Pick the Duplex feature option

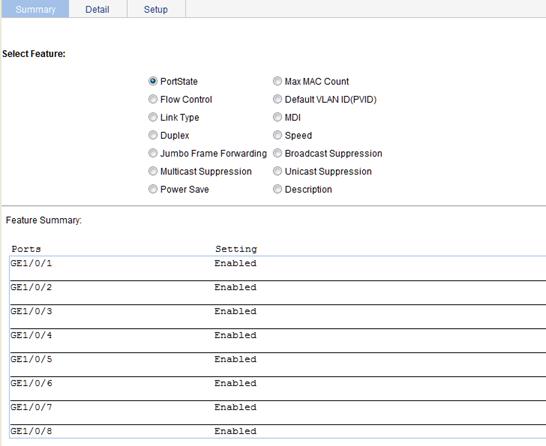pos(153,135)
